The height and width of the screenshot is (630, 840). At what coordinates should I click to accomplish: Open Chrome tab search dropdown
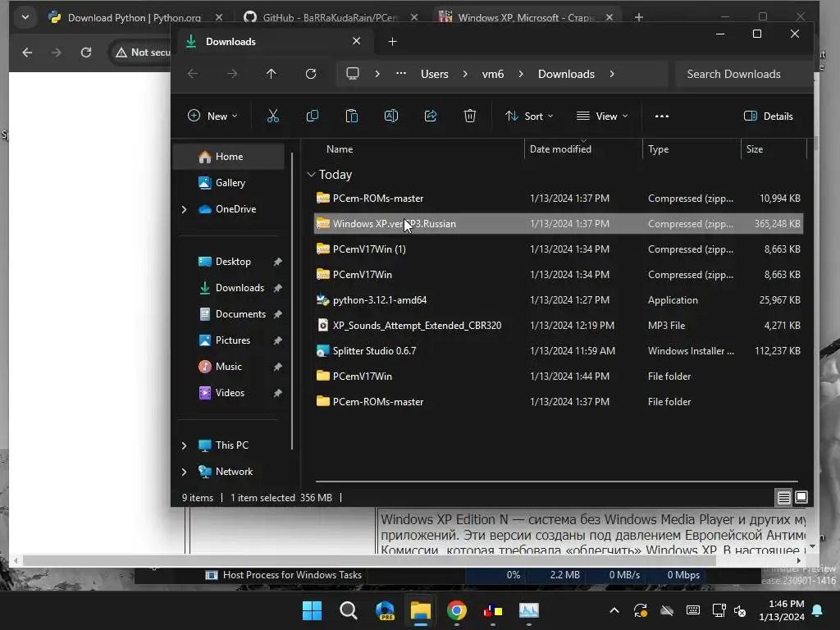tap(25, 18)
